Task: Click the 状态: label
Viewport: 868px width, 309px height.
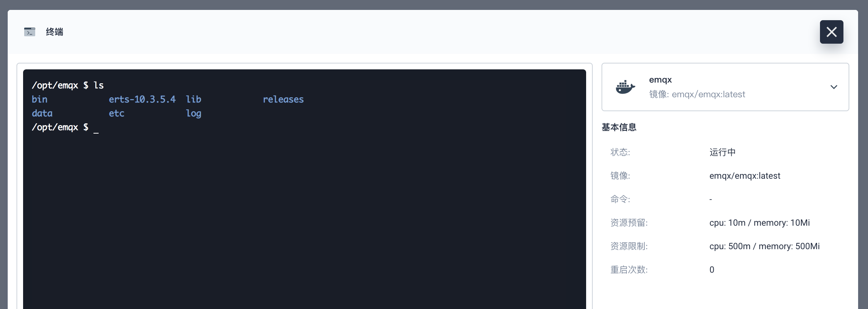Action: 620,152
